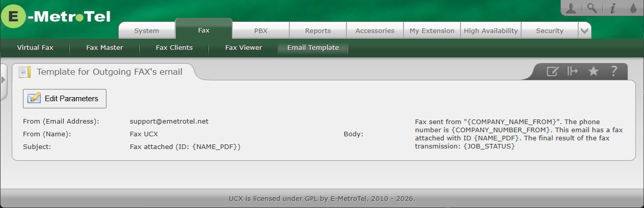
Task: Click the 'From (Email Address):' label
Action: [x=61, y=122]
